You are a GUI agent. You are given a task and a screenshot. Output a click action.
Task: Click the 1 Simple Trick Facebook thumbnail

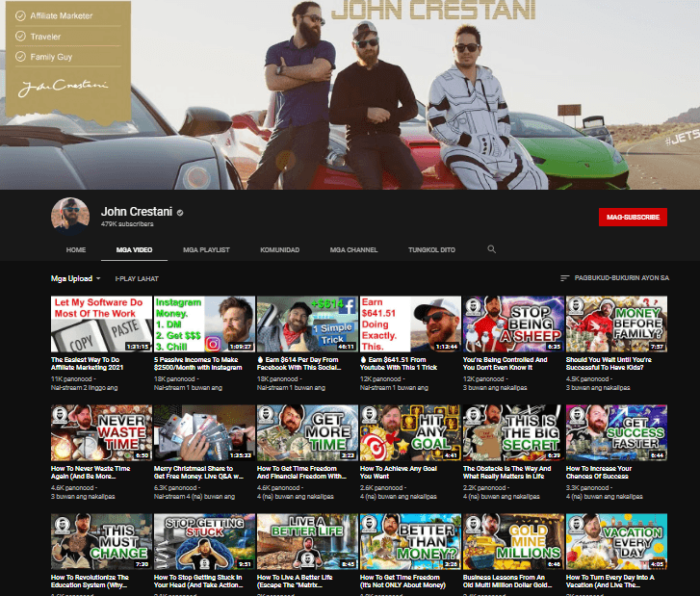pyautogui.click(x=307, y=324)
